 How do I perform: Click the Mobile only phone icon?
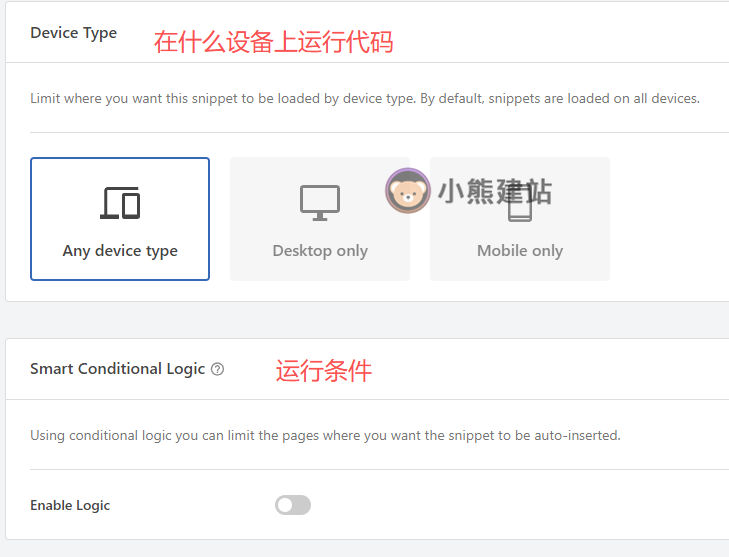pos(520,205)
